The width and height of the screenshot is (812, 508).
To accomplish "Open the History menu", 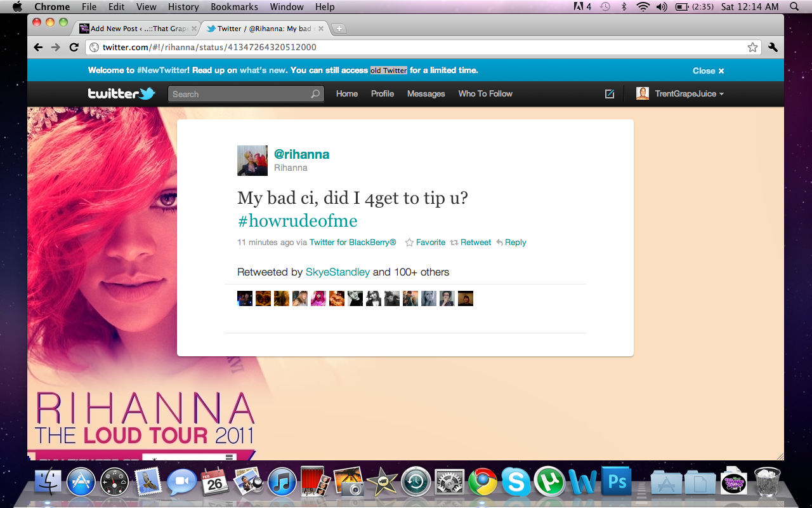I will 183,7.
